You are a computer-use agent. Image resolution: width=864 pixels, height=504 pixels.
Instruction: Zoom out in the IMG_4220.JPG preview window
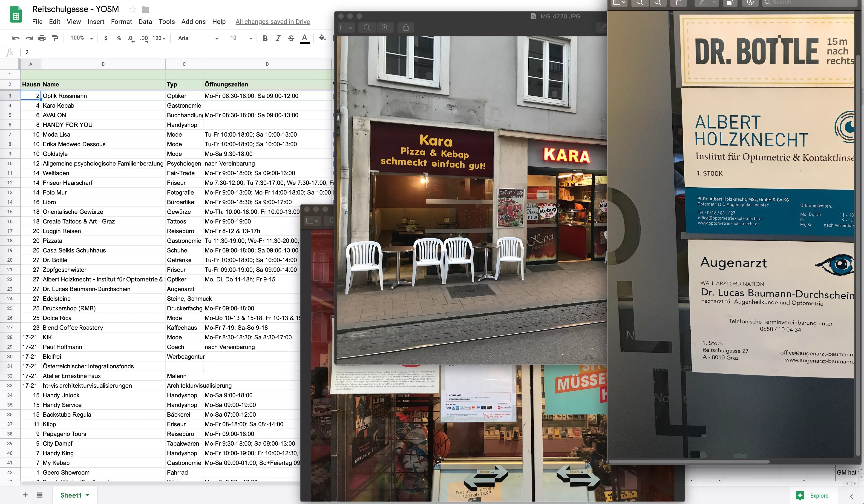tap(367, 27)
